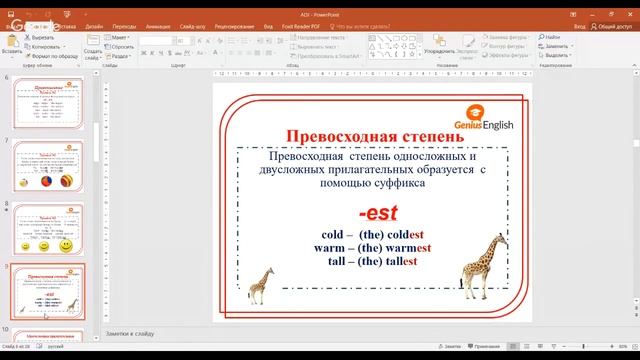
Task: Click Find (Найти) magnifier button
Action: point(549,37)
